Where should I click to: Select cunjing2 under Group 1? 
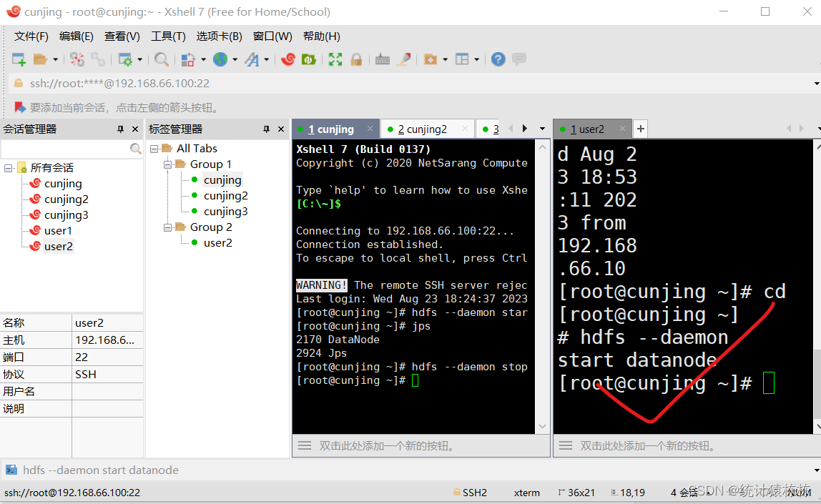226,196
